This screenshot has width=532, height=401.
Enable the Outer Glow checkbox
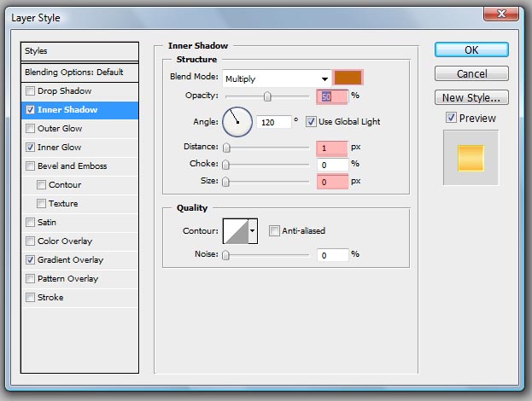[30, 129]
